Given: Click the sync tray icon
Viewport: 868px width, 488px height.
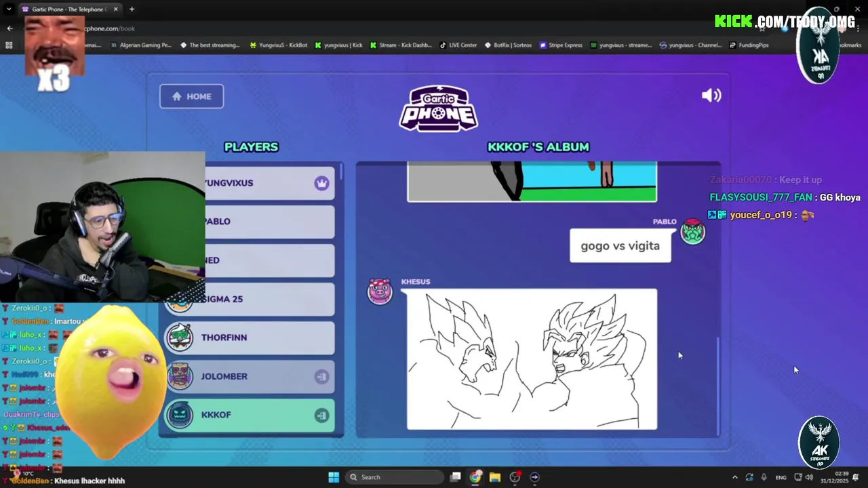Looking at the screenshot, I should pyautogui.click(x=749, y=477).
